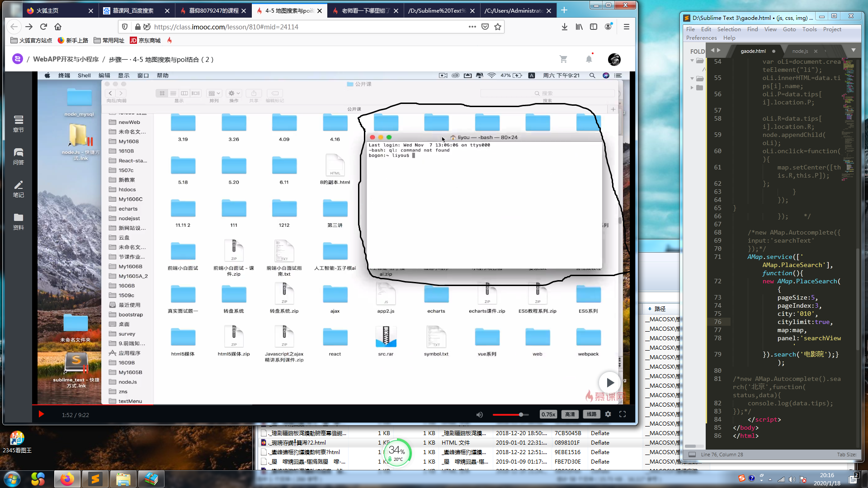Viewport: 868px width, 488px height.
Task: Close the node.js tab in Sublime
Action: [816, 51]
